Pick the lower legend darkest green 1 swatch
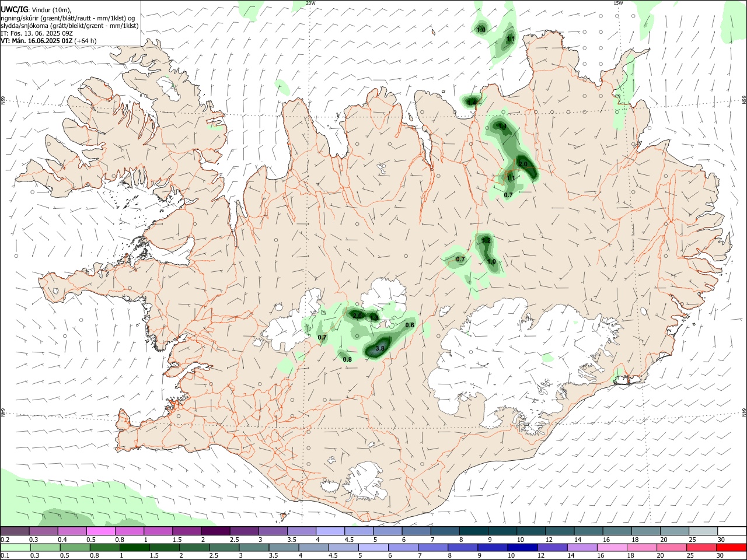The width and height of the screenshot is (747, 560). coord(135,547)
